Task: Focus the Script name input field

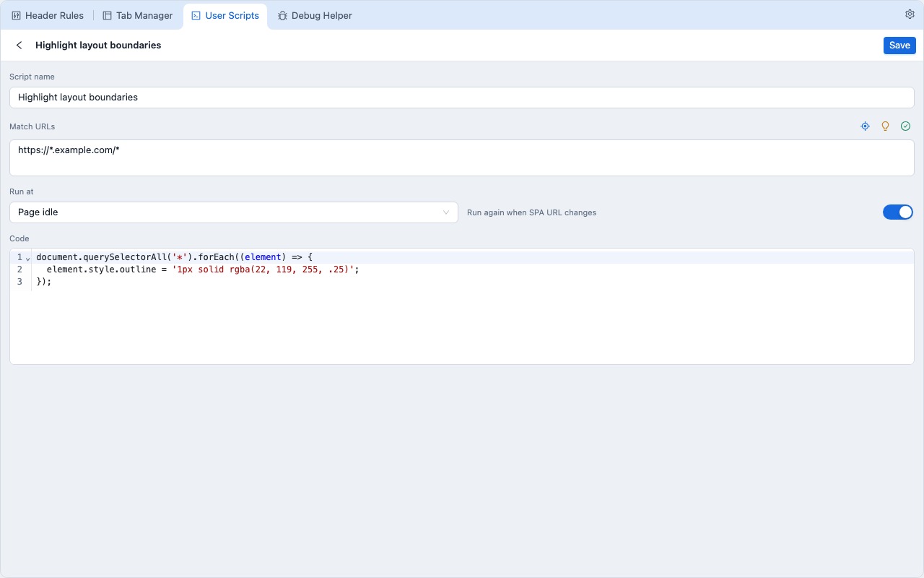Action: pyautogui.click(x=462, y=98)
